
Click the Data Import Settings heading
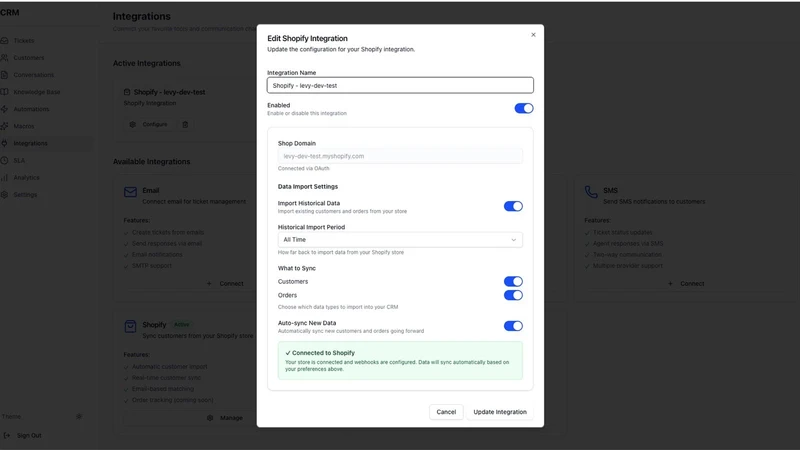click(x=308, y=186)
